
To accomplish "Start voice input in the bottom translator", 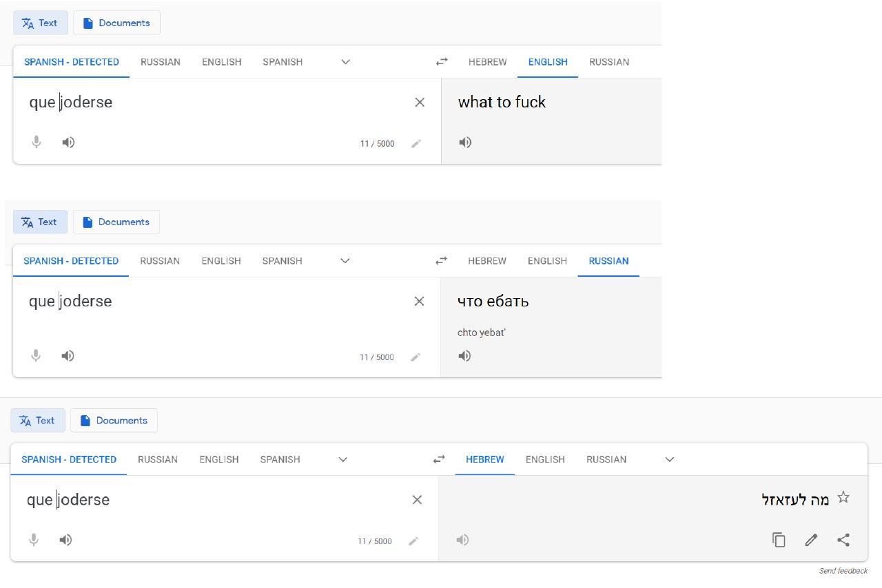I will pos(33,540).
